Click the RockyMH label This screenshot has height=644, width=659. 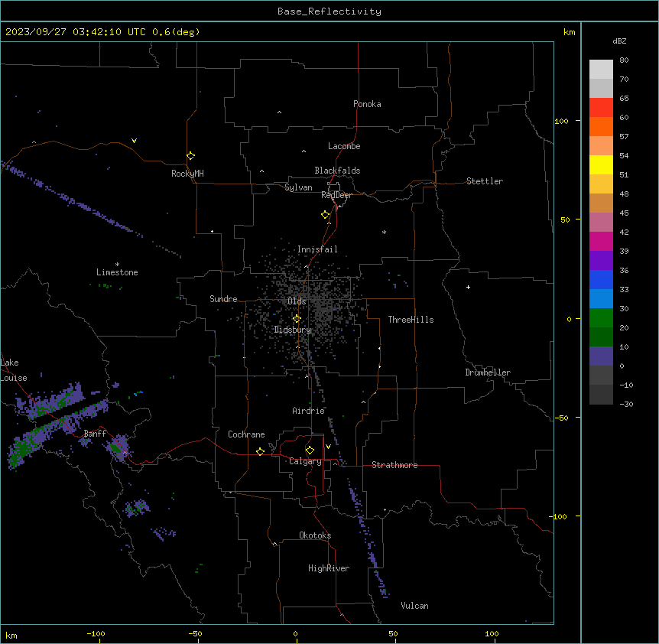click(187, 174)
